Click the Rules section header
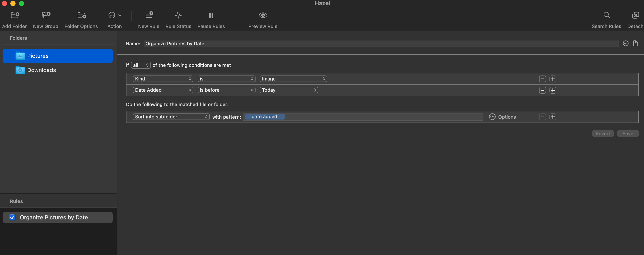 pos(16,201)
